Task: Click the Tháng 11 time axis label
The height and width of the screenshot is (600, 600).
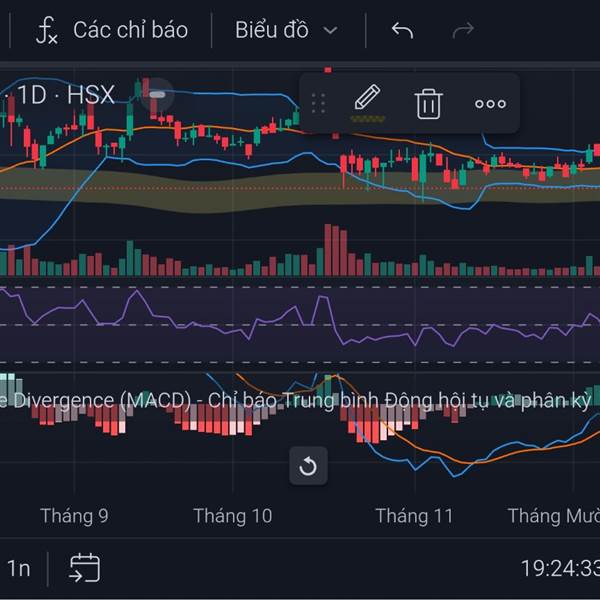Action: (414, 516)
